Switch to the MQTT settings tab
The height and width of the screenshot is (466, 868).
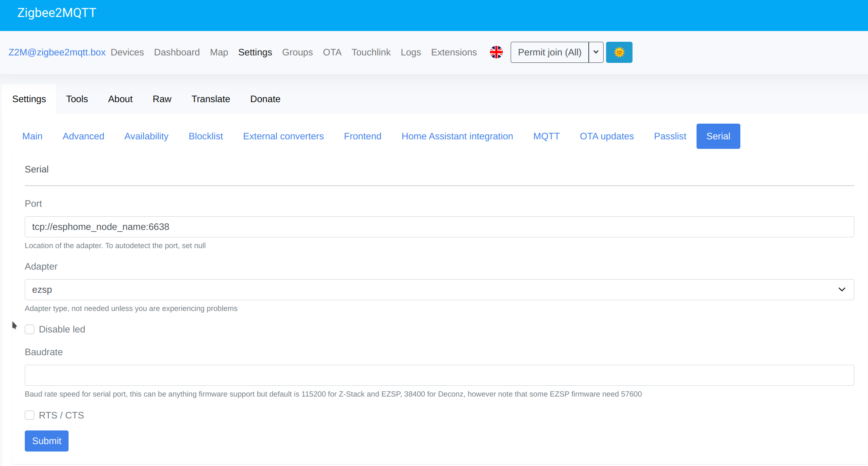pos(547,136)
